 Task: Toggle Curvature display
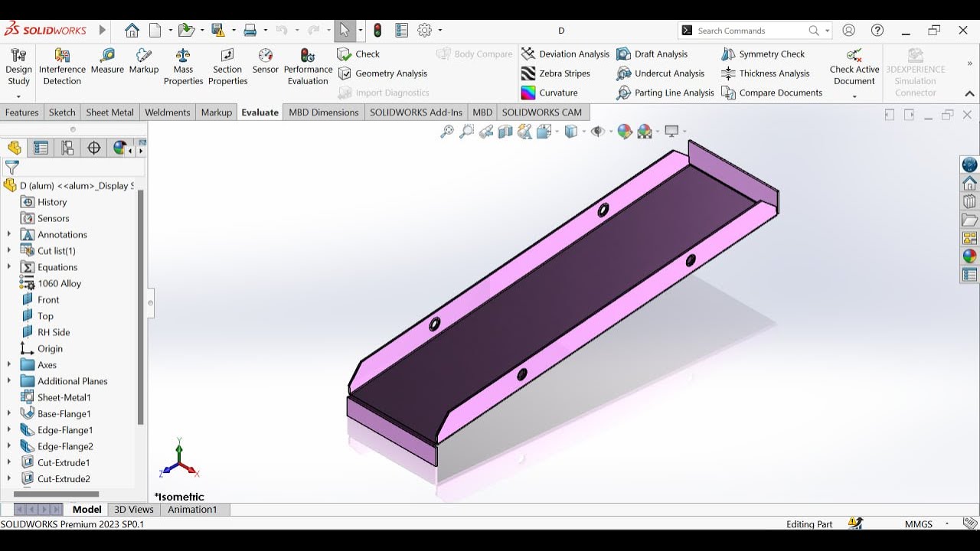pos(550,93)
